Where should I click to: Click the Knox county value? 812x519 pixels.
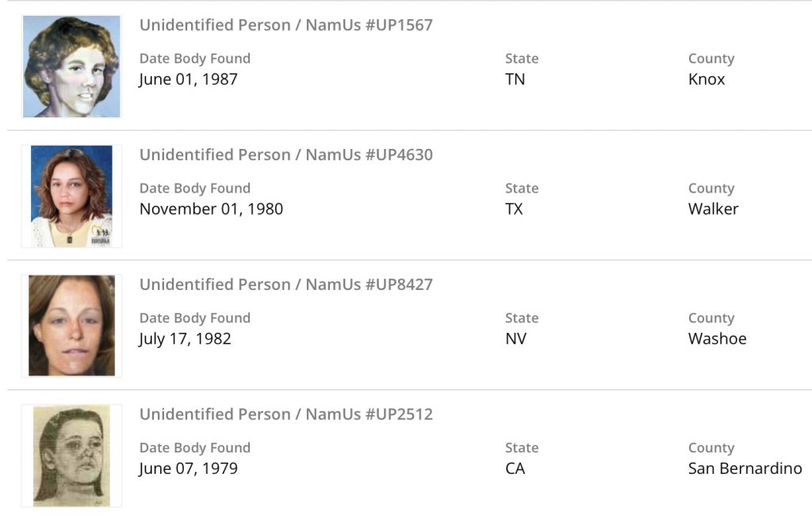pos(707,79)
